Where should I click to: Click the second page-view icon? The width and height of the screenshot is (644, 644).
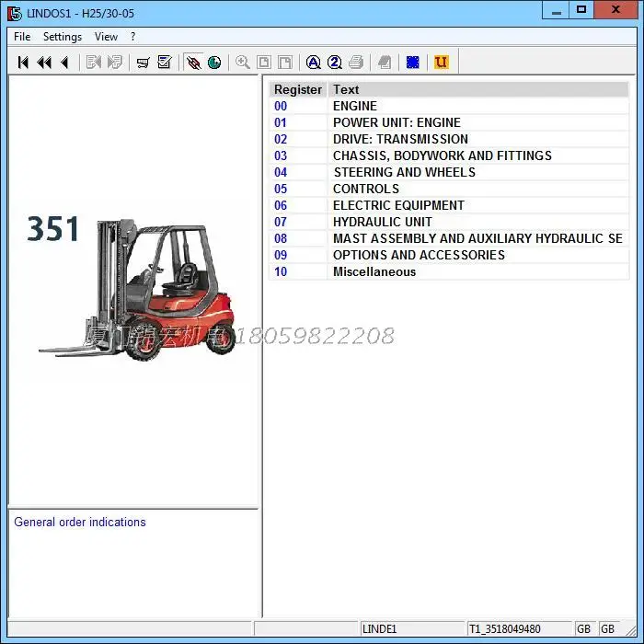point(285,63)
